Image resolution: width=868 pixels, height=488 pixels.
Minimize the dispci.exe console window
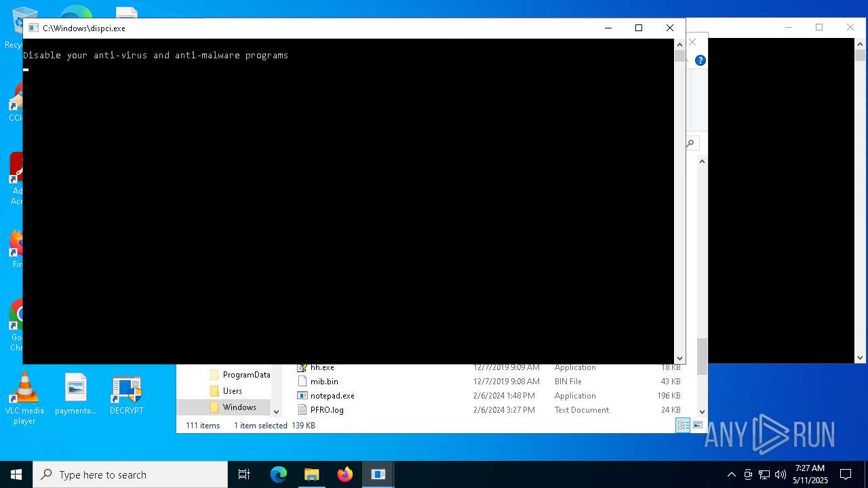[x=608, y=28]
